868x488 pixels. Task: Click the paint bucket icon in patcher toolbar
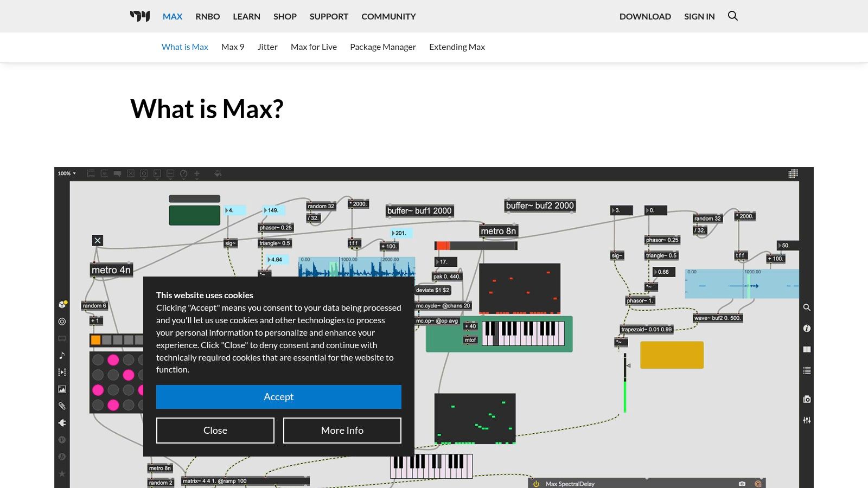pos(218,174)
